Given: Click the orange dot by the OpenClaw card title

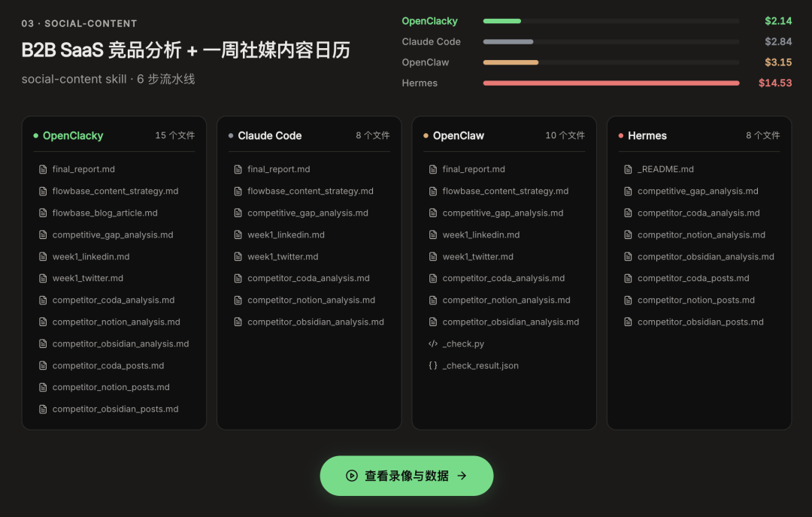Looking at the screenshot, I should 426,135.
